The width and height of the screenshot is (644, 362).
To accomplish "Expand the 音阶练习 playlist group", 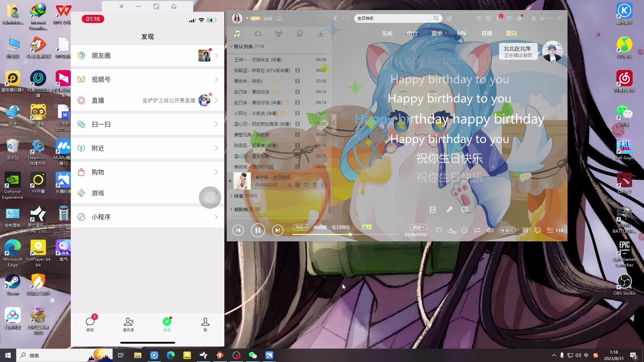I will (245, 209).
